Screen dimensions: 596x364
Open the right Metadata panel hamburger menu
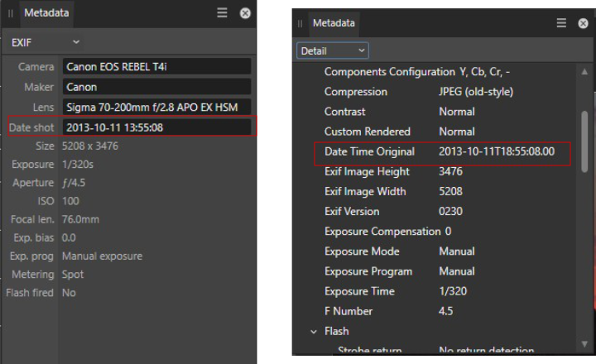pos(561,23)
